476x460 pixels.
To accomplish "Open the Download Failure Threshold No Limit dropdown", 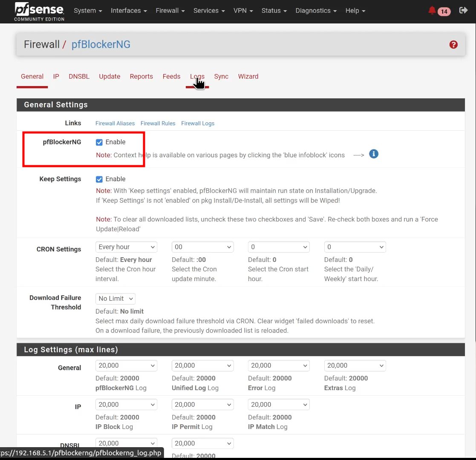I will point(115,299).
